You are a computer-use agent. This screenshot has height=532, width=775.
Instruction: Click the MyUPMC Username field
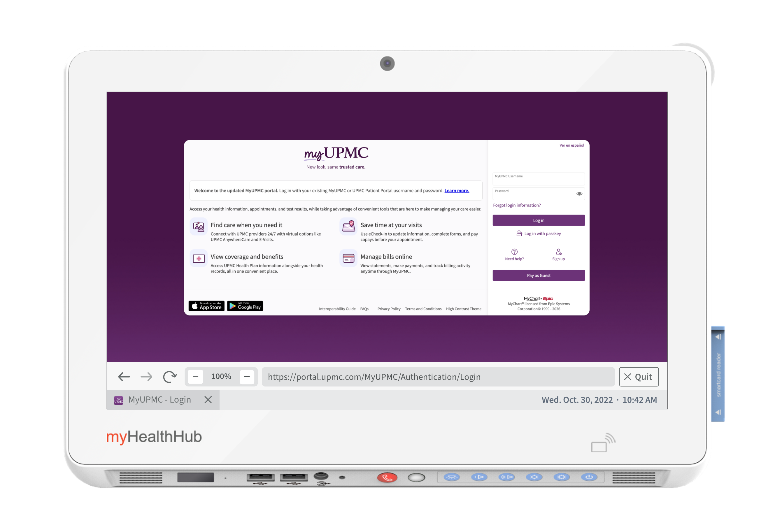(x=539, y=179)
